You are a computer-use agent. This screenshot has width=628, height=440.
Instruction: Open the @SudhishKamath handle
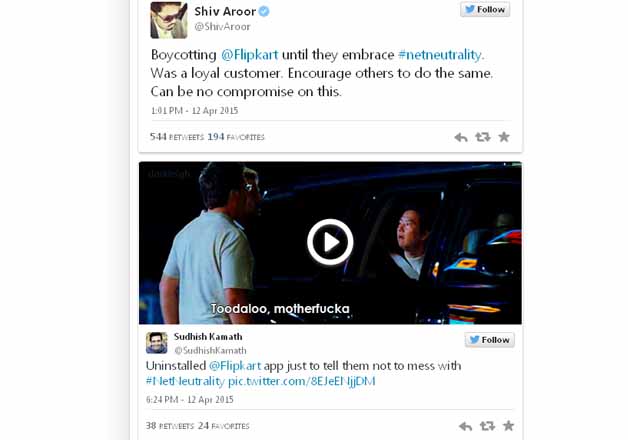click(210, 351)
